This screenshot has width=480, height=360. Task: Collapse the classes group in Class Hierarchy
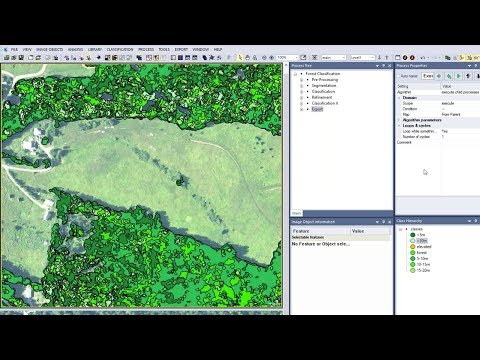click(400, 229)
